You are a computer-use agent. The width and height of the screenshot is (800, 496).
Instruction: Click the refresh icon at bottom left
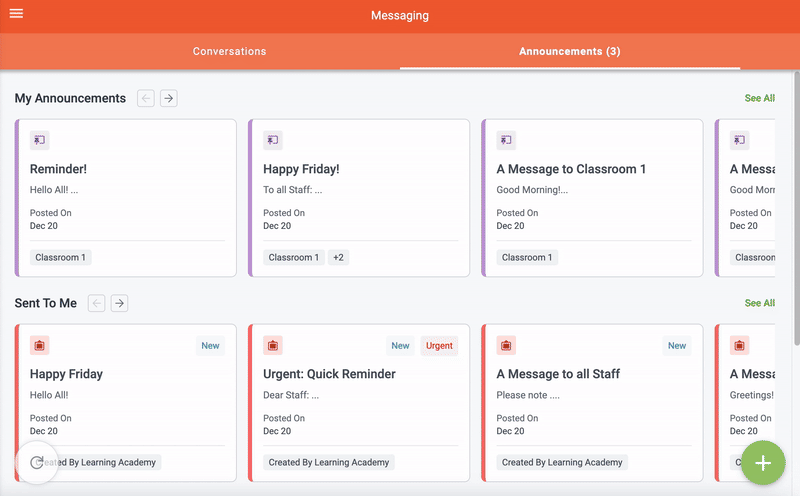click(38, 462)
